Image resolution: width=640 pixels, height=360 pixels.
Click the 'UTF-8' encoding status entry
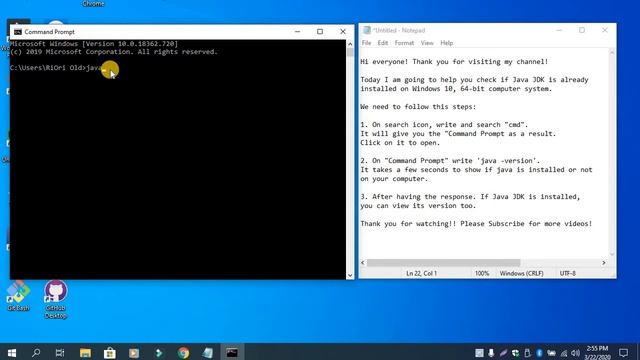tap(567, 273)
